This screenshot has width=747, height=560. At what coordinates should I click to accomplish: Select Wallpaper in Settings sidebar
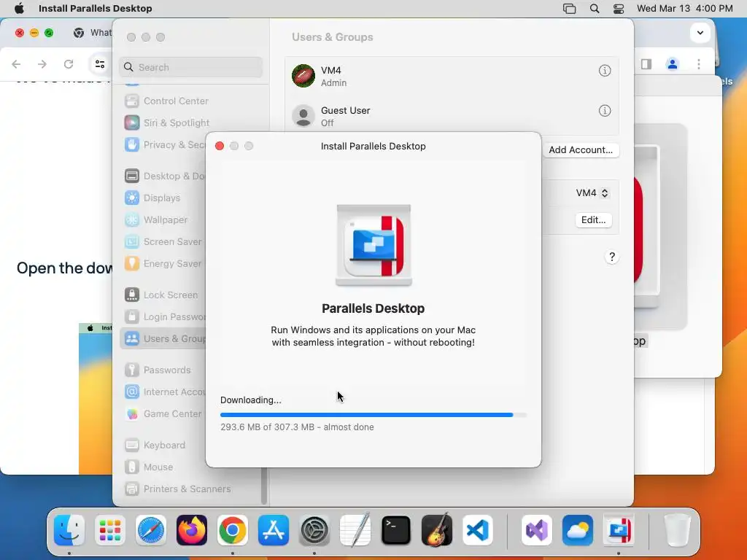coord(163,220)
